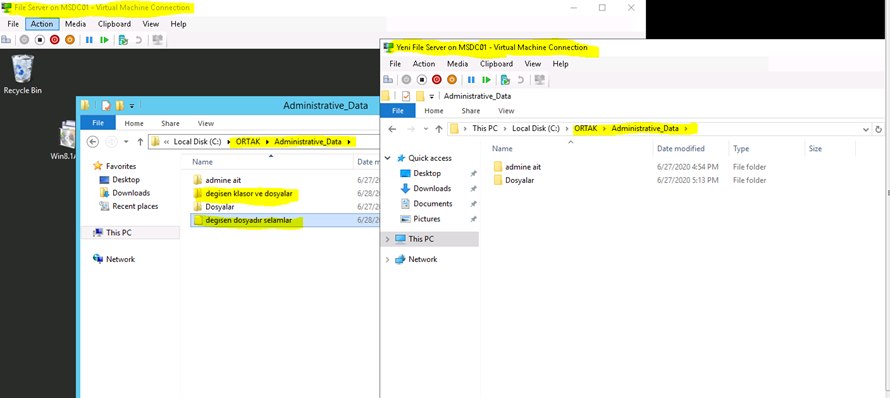Open blue File tab in Yeni explorer
The width and height of the screenshot is (890, 398).
398,111
